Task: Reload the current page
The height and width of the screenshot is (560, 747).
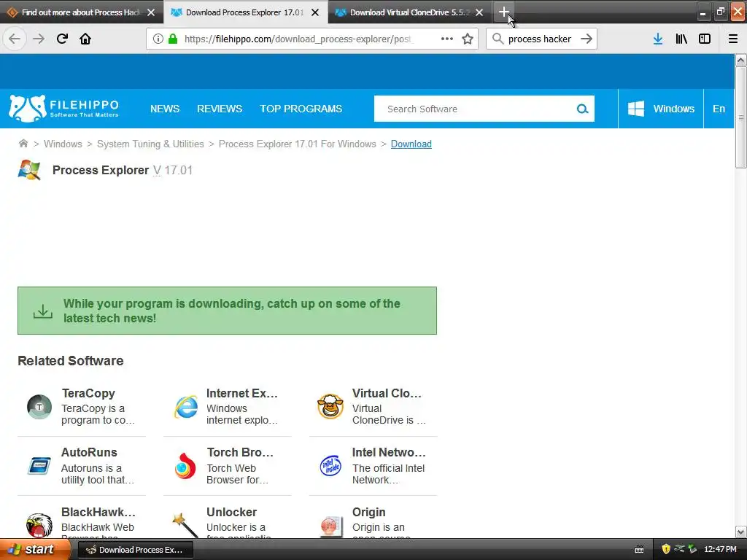Action: [x=62, y=39]
